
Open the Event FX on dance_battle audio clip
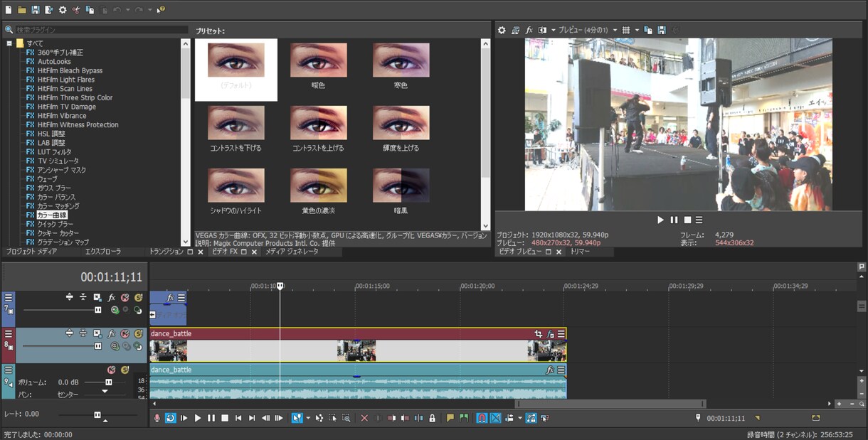[550, 370]
